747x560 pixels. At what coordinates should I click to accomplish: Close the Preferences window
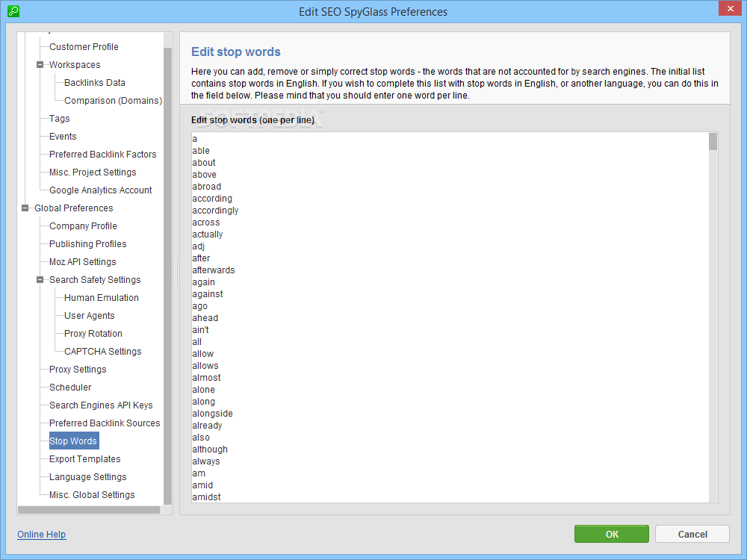coord(730,8)
